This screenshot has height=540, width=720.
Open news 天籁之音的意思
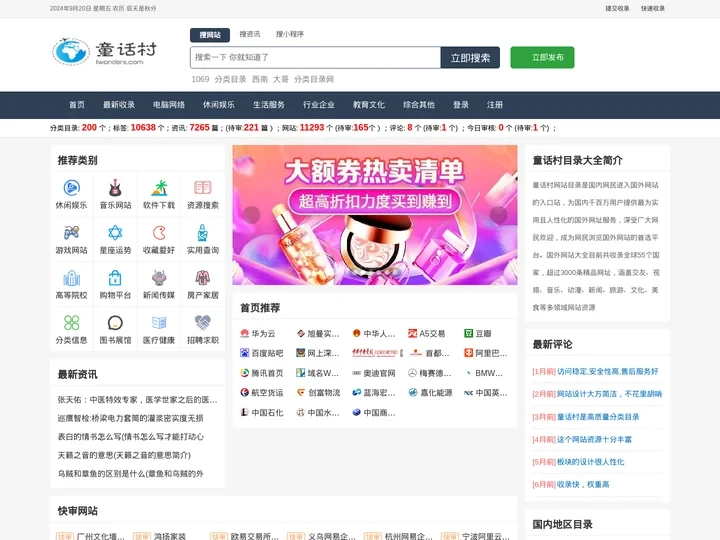[124, 455]
